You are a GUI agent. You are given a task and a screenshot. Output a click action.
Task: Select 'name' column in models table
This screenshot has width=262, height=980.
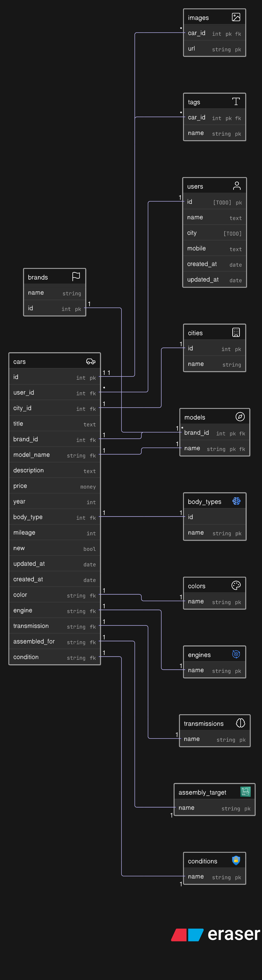214,449
